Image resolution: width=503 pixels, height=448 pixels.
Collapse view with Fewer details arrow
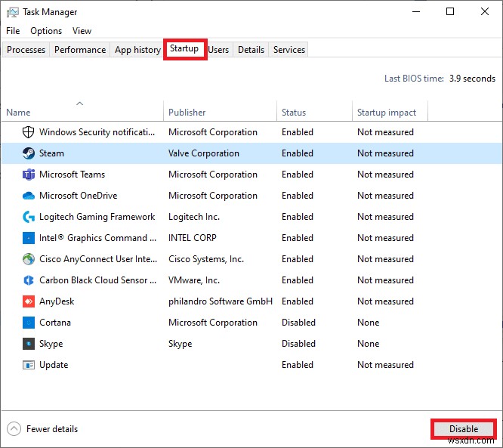point(14,429)
